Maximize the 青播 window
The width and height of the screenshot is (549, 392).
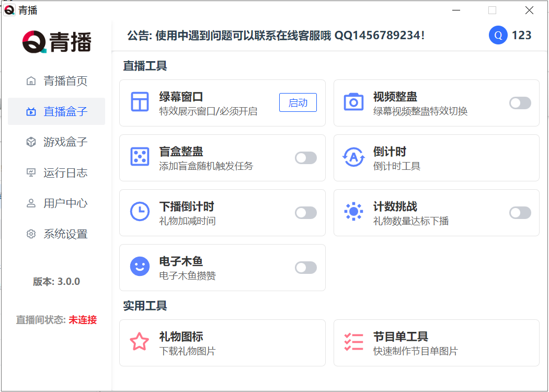[x=492, y=10]
